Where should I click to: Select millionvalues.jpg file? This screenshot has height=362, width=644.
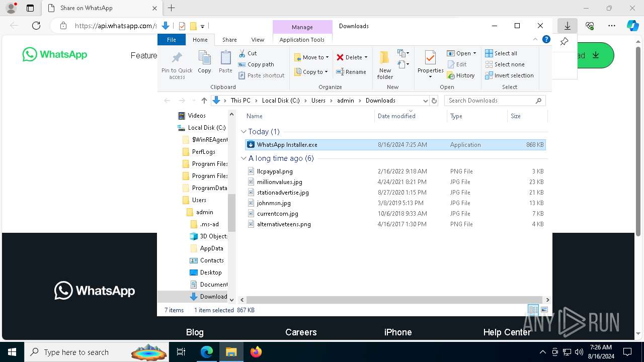[x=395, y=182]
